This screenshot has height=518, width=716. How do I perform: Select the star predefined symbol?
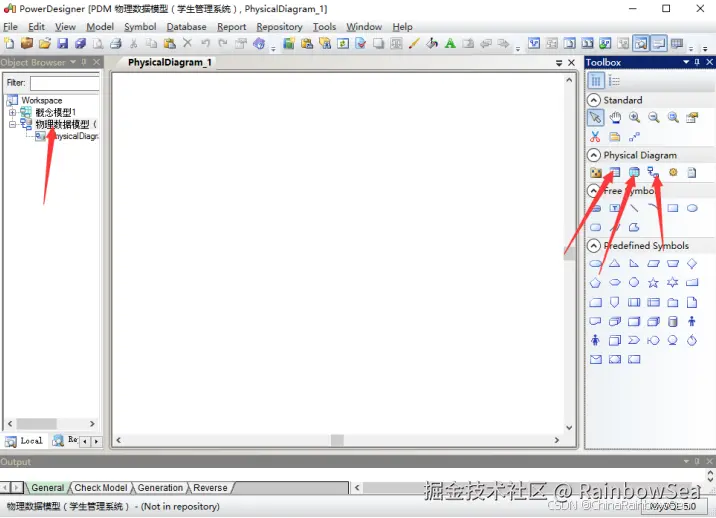653,283
